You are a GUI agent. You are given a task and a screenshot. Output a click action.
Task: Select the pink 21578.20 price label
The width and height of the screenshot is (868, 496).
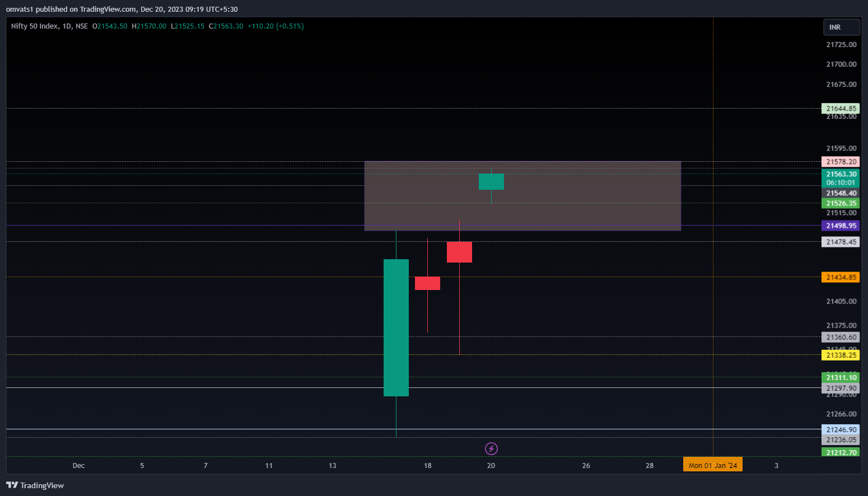tap(841, 162)
